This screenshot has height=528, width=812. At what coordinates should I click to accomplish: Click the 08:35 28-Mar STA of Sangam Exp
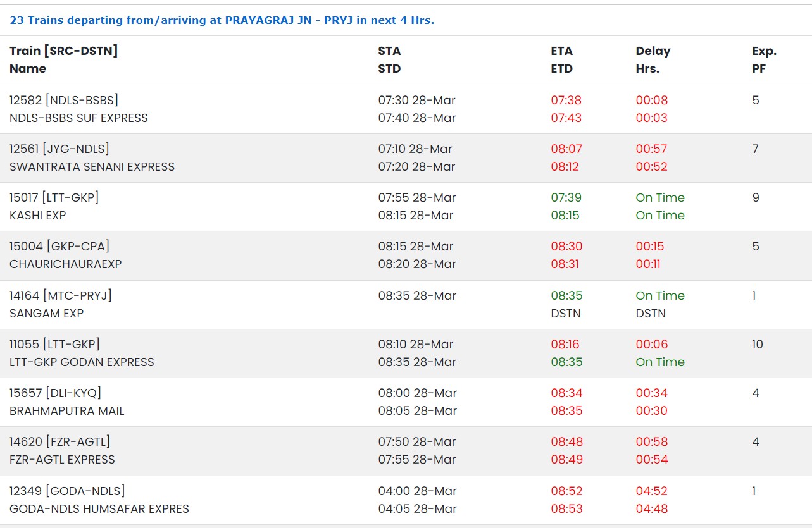pyautogui.click(x=417, y=295)
